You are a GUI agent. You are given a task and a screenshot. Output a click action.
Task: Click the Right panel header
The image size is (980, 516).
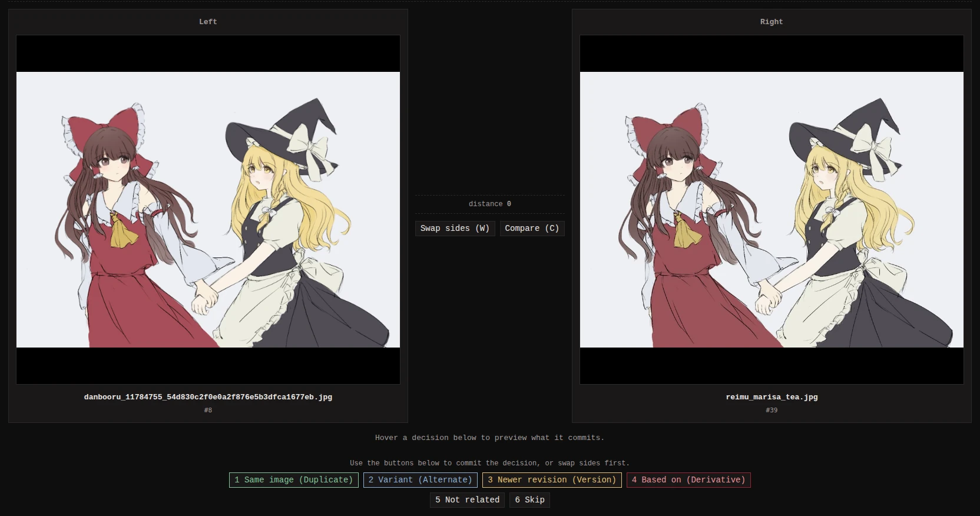point(772,22)
